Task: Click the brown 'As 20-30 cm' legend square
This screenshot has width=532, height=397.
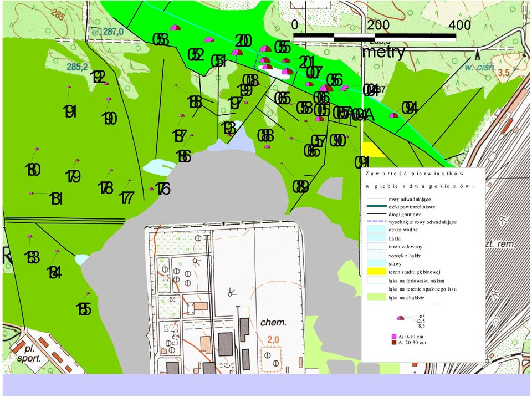Action: [x=394, y=342]
